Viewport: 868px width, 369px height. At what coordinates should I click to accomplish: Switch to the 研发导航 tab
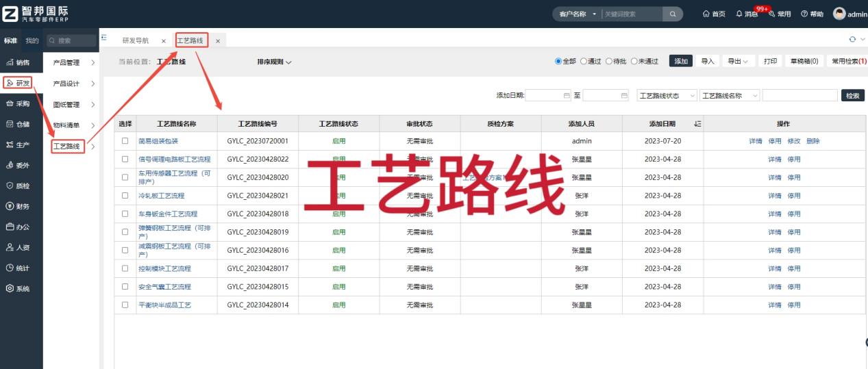tap(136, 40)
